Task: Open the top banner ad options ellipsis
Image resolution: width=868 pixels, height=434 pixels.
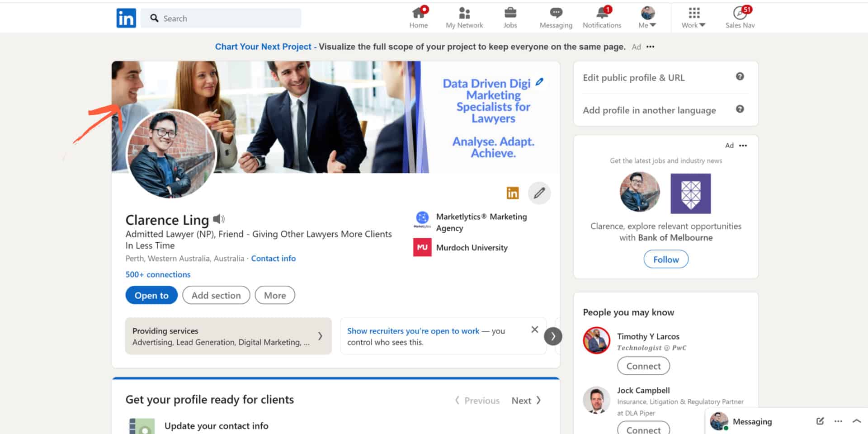Action: pos(650,47)
